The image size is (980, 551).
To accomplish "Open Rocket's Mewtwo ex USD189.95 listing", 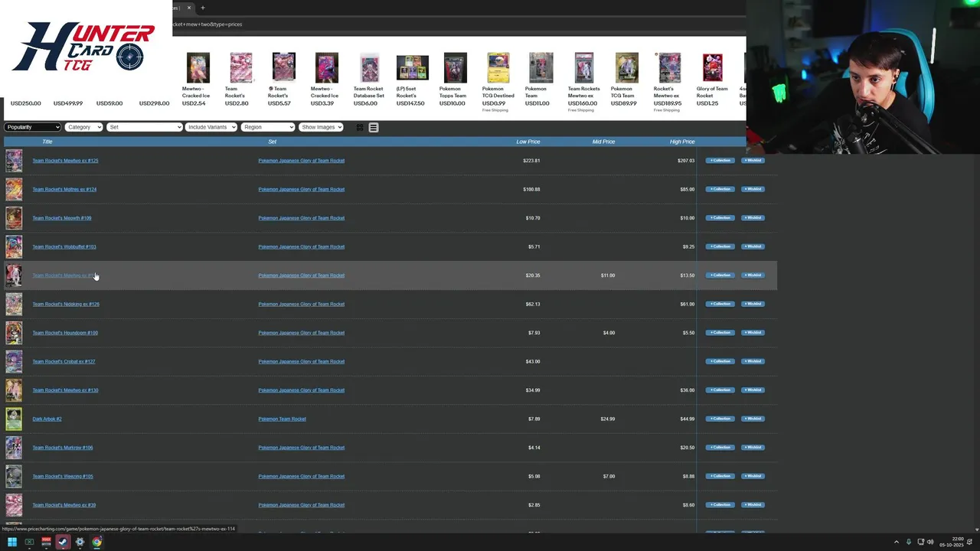I will (669, 82).
